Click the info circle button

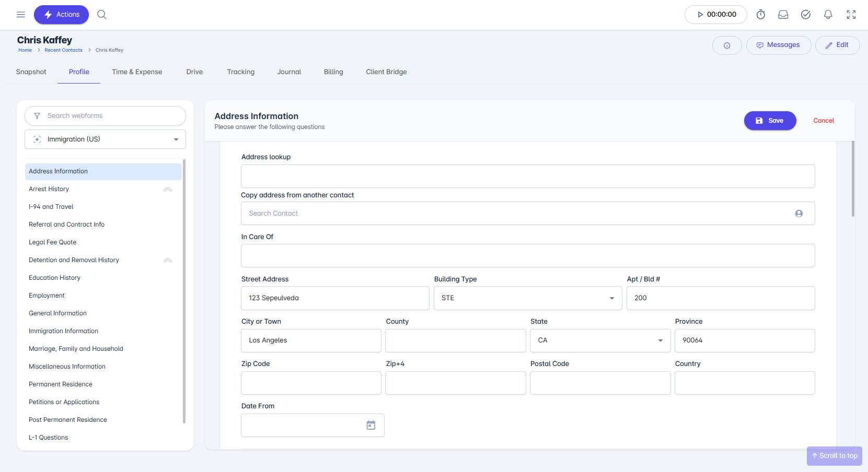[727, 45]
